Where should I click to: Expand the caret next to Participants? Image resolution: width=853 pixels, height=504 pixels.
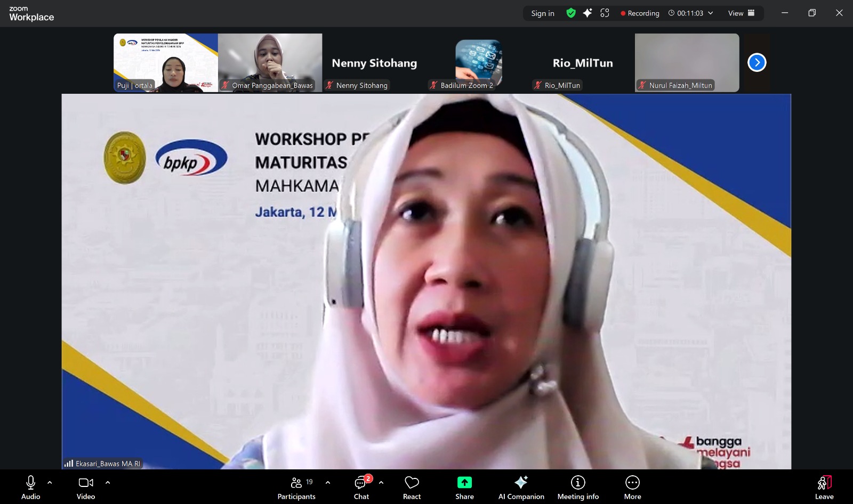click(x=328, y=483)
